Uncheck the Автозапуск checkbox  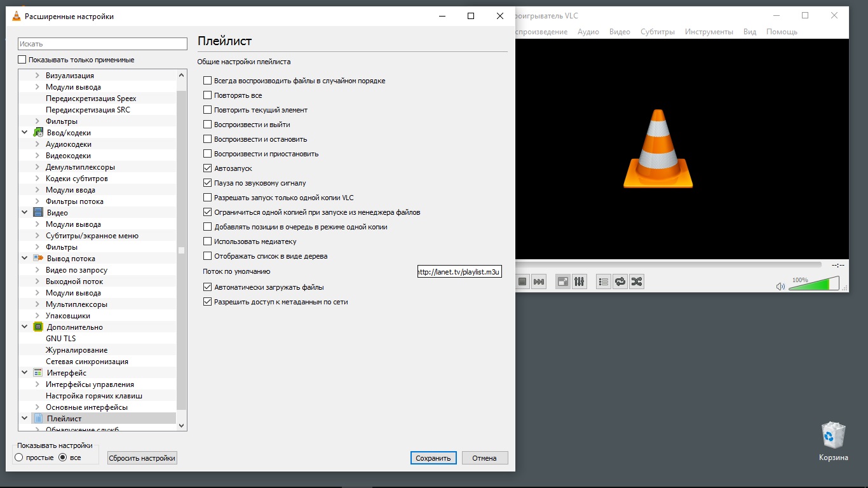tap(207, 168)
